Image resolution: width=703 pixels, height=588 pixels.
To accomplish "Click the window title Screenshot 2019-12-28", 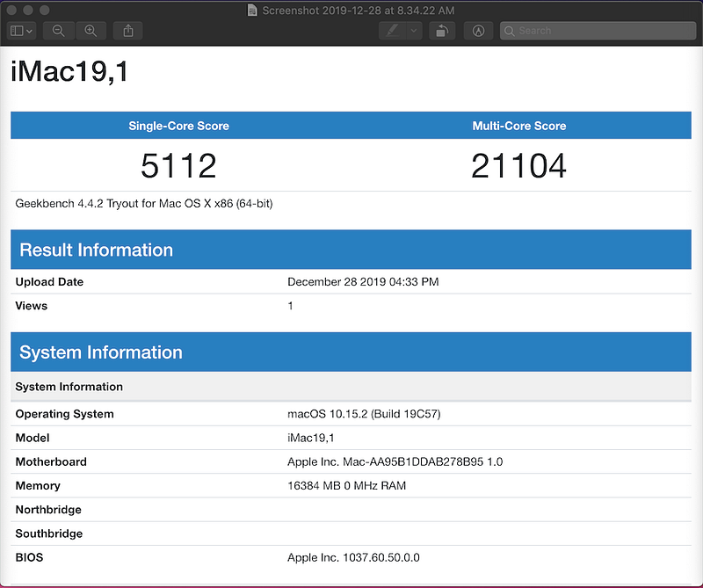I will click(x=359, y=10).
